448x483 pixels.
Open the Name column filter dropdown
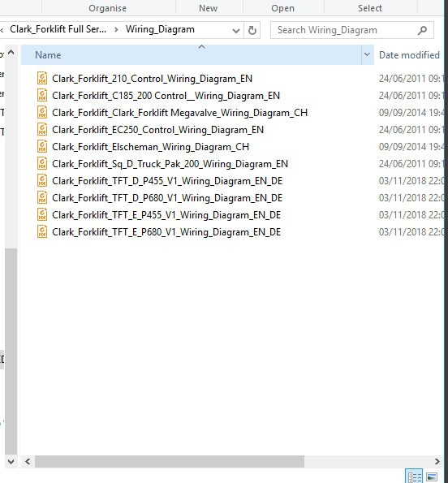(367, 55)
